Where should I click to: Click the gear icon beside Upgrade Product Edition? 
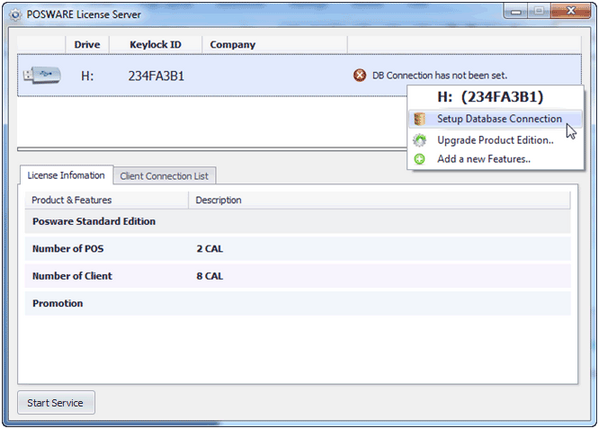click(419, 140)
